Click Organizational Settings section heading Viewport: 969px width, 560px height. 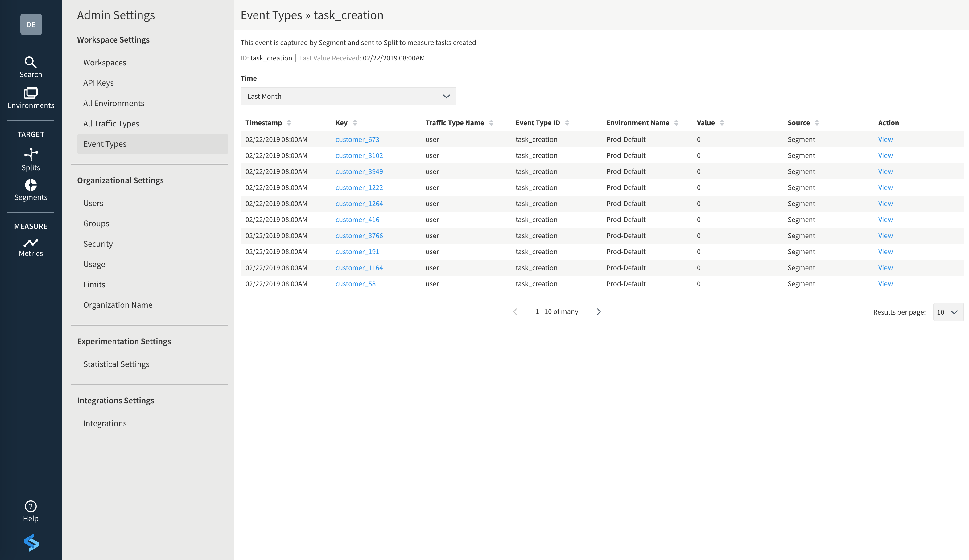[x=120, y=180]
